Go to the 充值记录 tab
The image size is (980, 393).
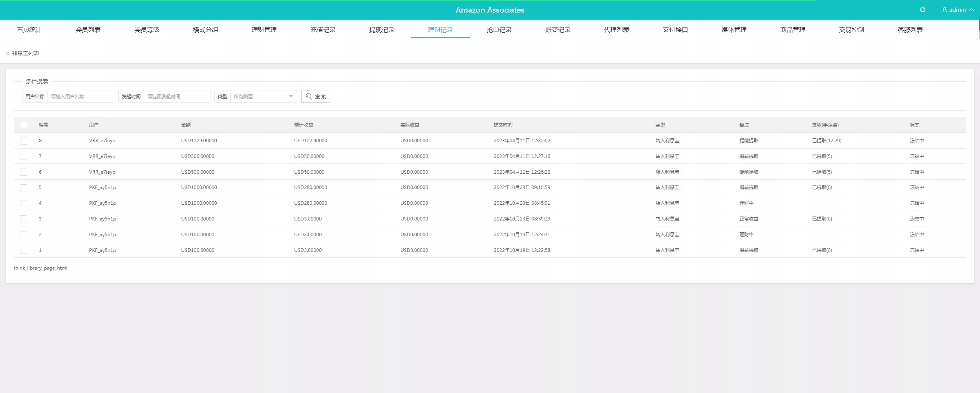(323, 30)
